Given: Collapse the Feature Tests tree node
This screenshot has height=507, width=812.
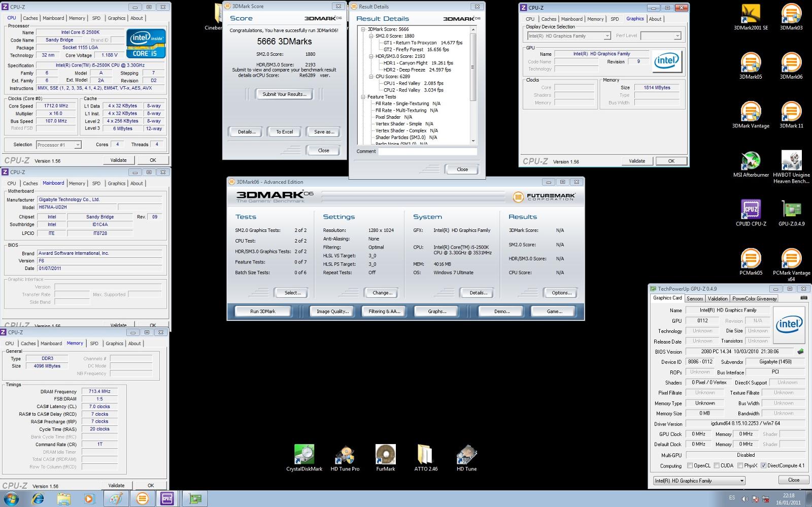Looking at the screenshot, I should coord(363,97).
